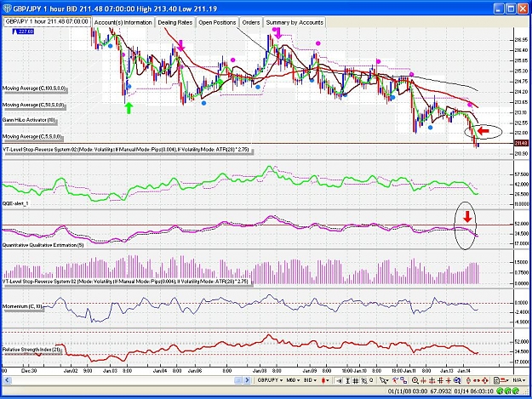The height and width of the screenshot is (399, 532).
Task: Maximize the chart window
Action: (510, 9)
